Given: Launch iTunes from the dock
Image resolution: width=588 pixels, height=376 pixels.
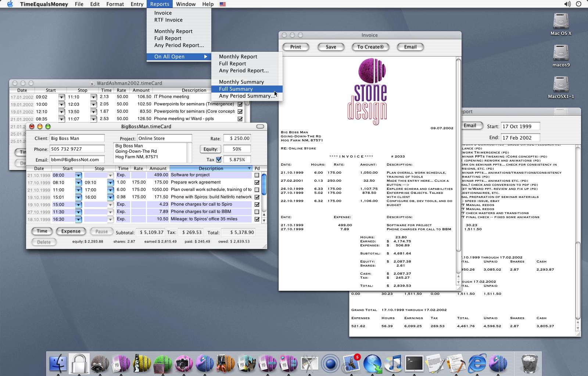Looking at the screenshot, I should click(x=393, y=363).
